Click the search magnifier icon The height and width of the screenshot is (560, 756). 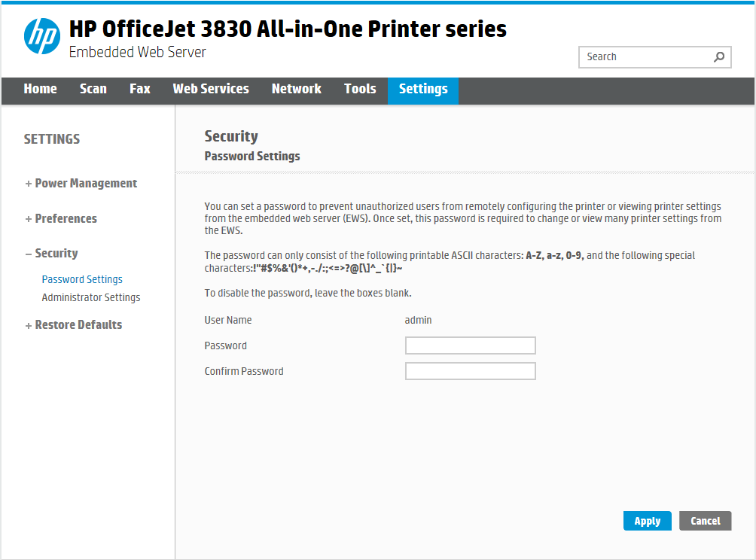coord(719,56)
